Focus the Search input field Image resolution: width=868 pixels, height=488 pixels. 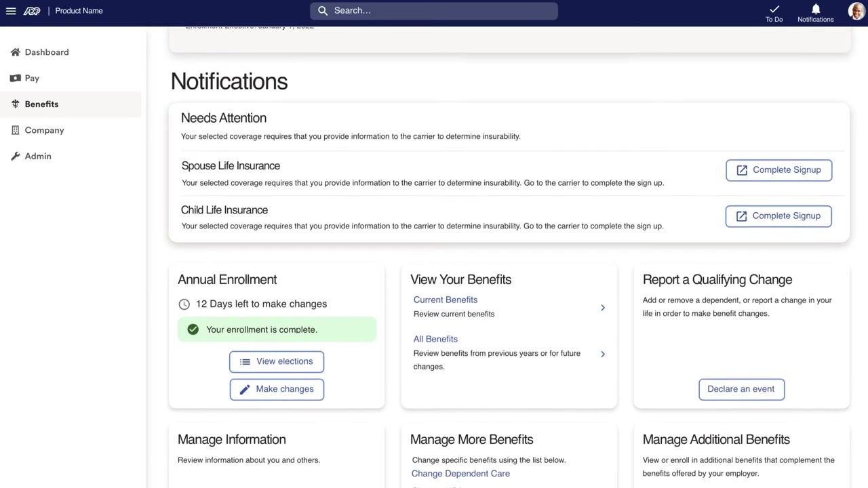[434, 11]
